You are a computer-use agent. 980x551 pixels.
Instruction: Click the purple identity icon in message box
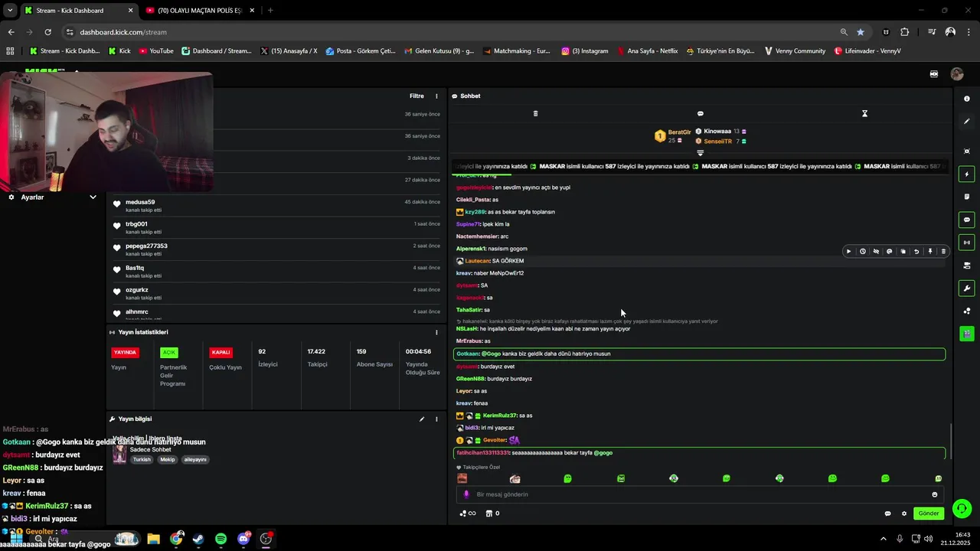pyautogui.click(x=466, y=494)
